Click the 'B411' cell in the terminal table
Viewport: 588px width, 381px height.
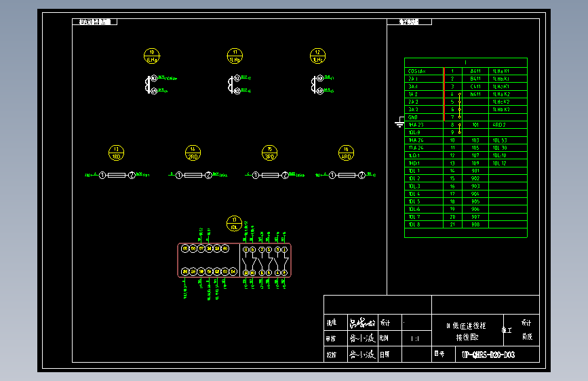(x=475, y=79)
